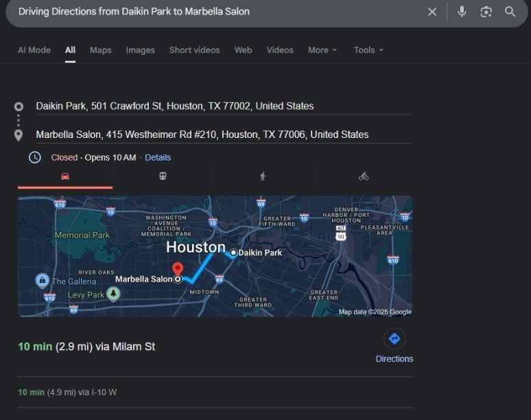Image resolution: width=531 pixels, height=420 pixels.
Task: Click the clock opening-hours icon
Action: [x=35, y=158]
